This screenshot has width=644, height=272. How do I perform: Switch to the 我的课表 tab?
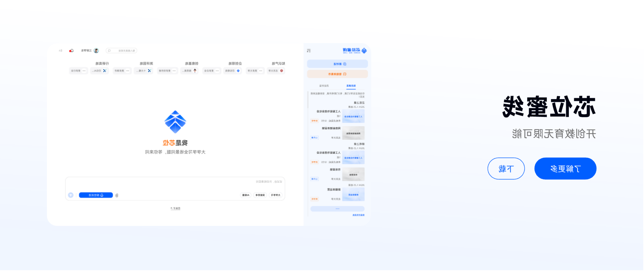pos(351,86)
